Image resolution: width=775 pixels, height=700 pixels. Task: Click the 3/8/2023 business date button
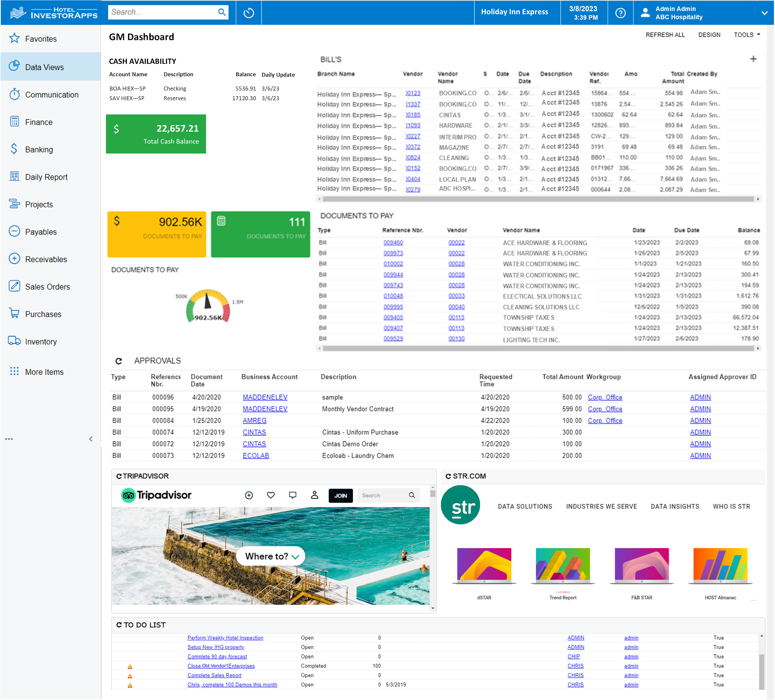(584, 13)
